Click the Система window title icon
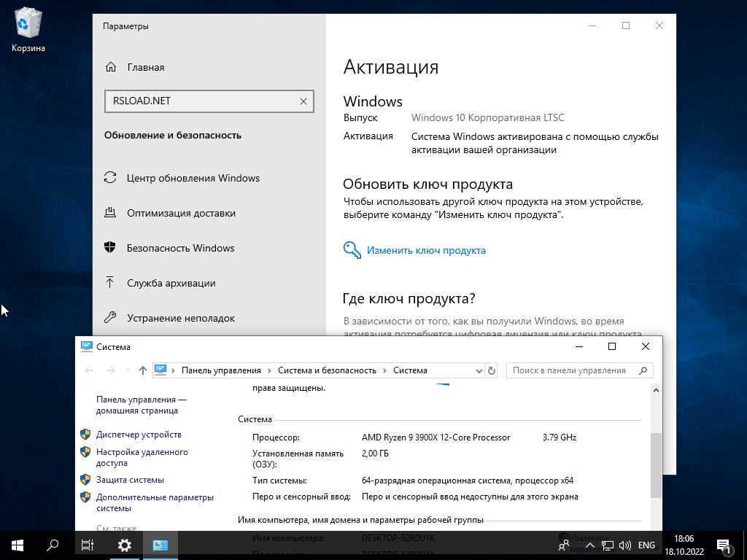The height and width of the screenshot is (560, 747). [x=86, y=346]
